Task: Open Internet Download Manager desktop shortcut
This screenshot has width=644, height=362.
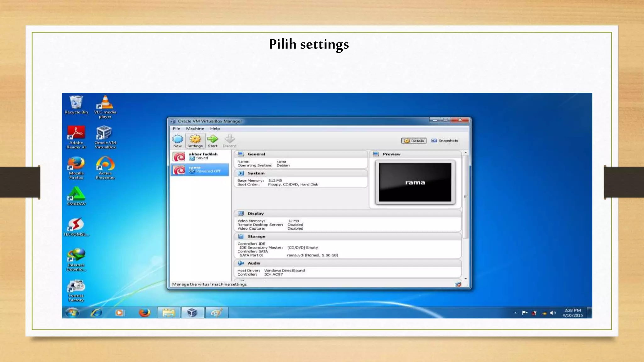Action: pyautogui.click(x=76, y=260)
